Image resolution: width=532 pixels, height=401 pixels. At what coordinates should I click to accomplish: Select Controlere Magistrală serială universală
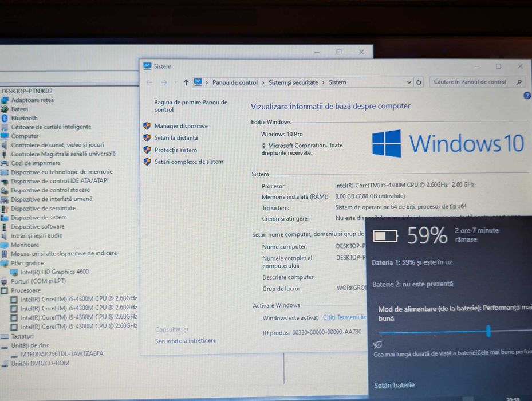click(63, 154)
